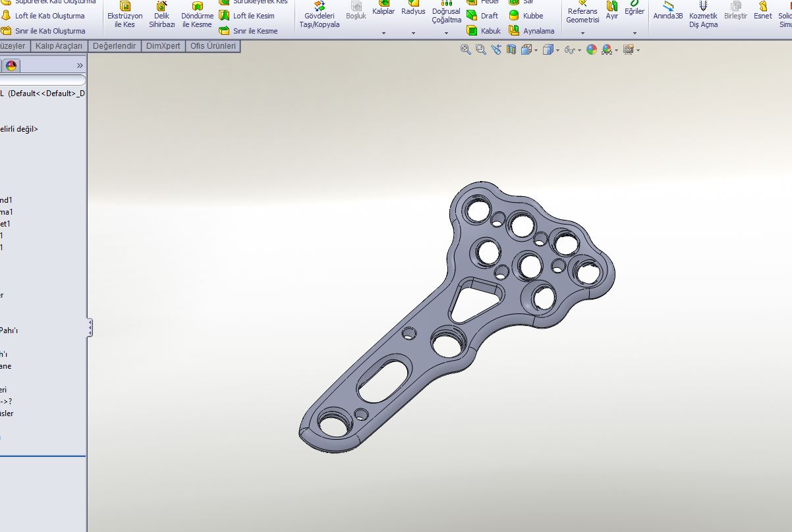Image resolution: width=792 pixels, height=532 pixels.
Task: Apply the Kabuk shell tool
Action: coord(484,31)
